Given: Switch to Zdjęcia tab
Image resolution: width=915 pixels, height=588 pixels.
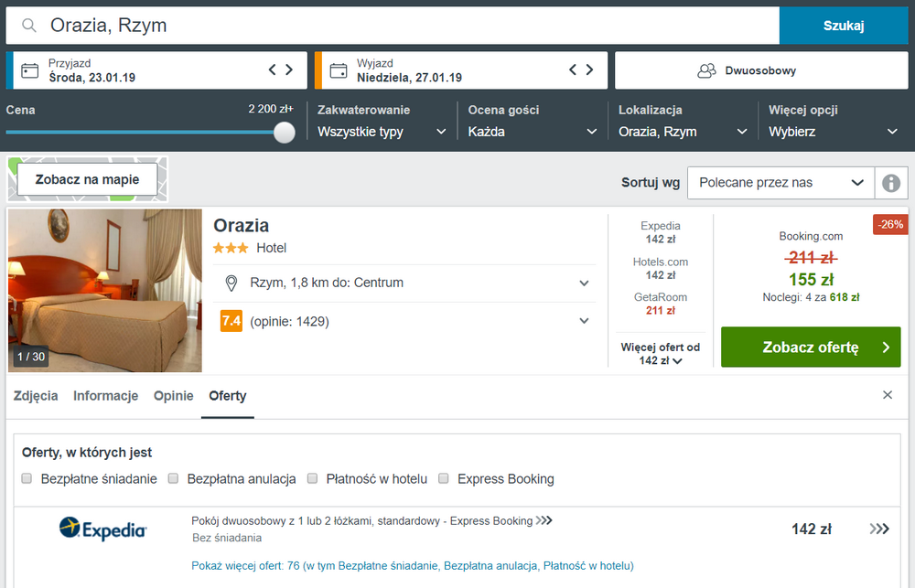Looking at the screenshot, I should (x=36, y=395).
